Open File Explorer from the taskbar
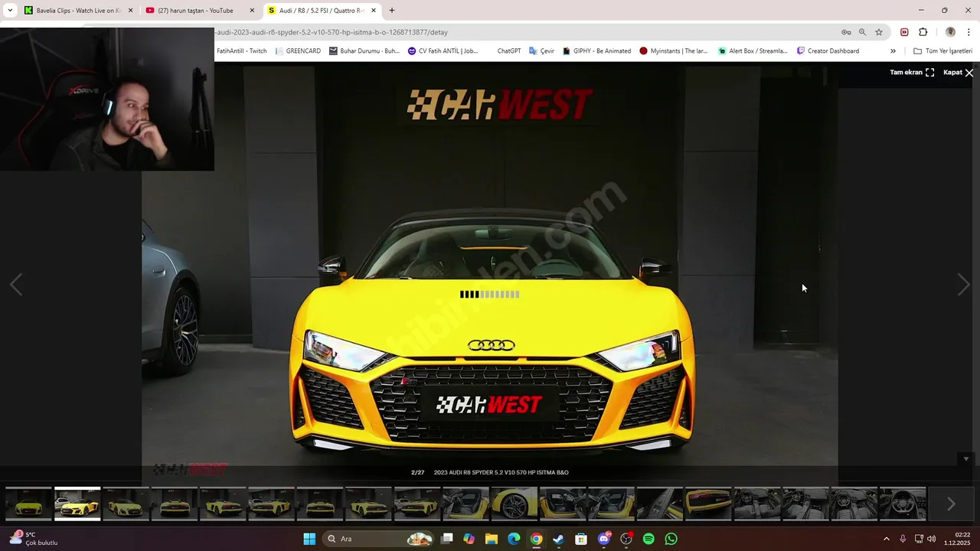980x551 pixels. 492,539
